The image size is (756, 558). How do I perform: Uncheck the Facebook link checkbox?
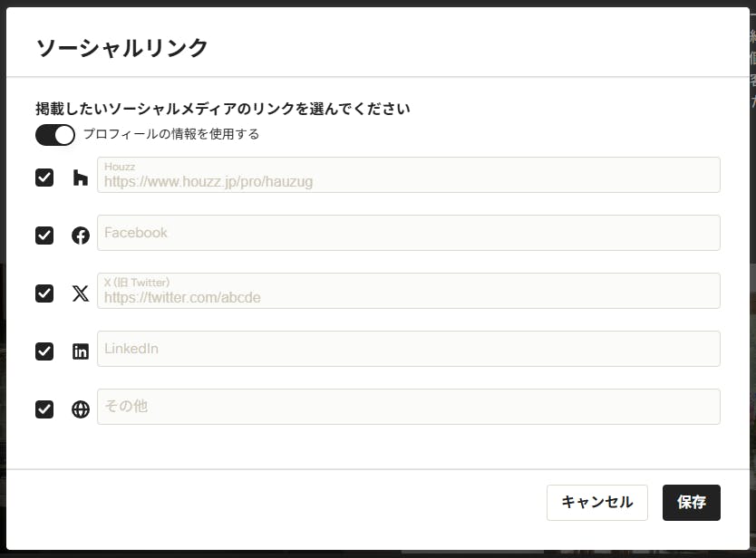(44, 236)
